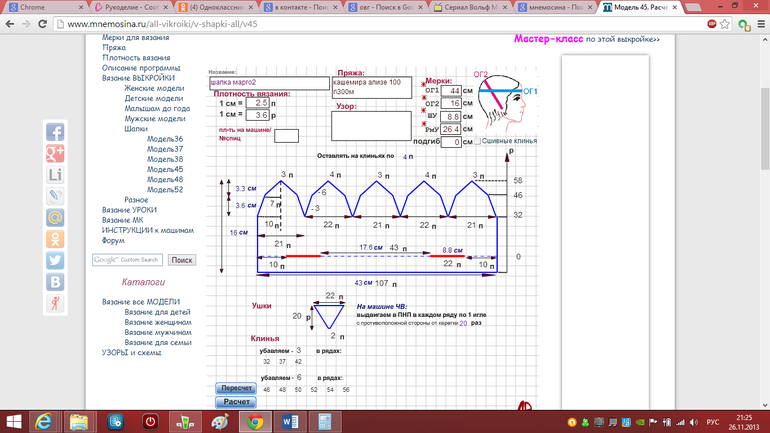The image size is (770, 433).
Task: Switch to the Рукоделие browser tab
Action: click(133, 7)
